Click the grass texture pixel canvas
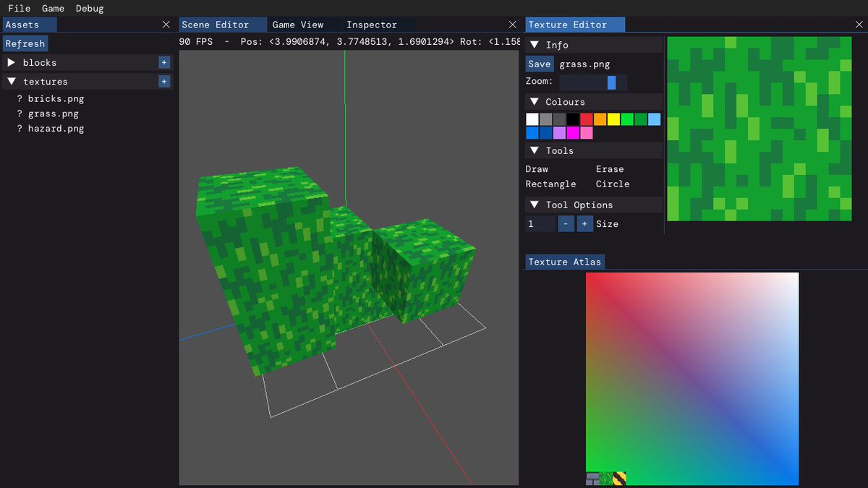 click(x=759, y=129)
